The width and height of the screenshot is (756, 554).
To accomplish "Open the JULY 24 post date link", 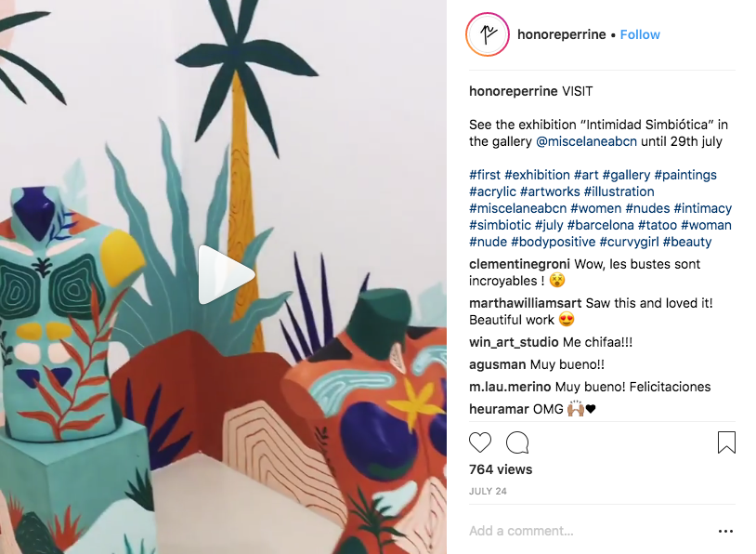I will pyautogui.click(x=488, y=492).
